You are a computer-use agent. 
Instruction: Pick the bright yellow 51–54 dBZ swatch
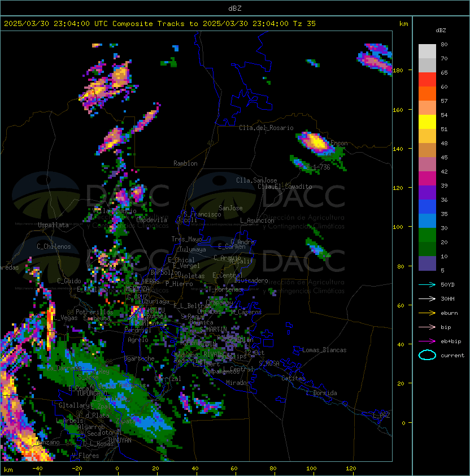click(x=427, y=122)
